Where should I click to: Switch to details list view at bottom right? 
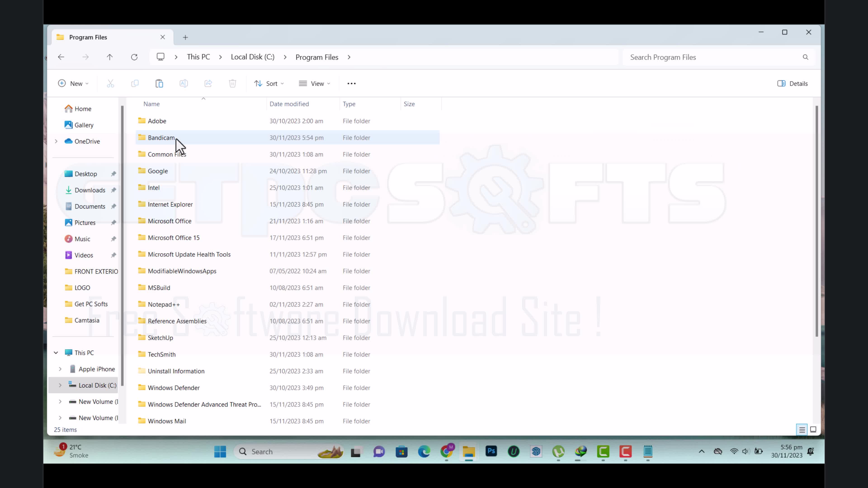click(802, 430)
